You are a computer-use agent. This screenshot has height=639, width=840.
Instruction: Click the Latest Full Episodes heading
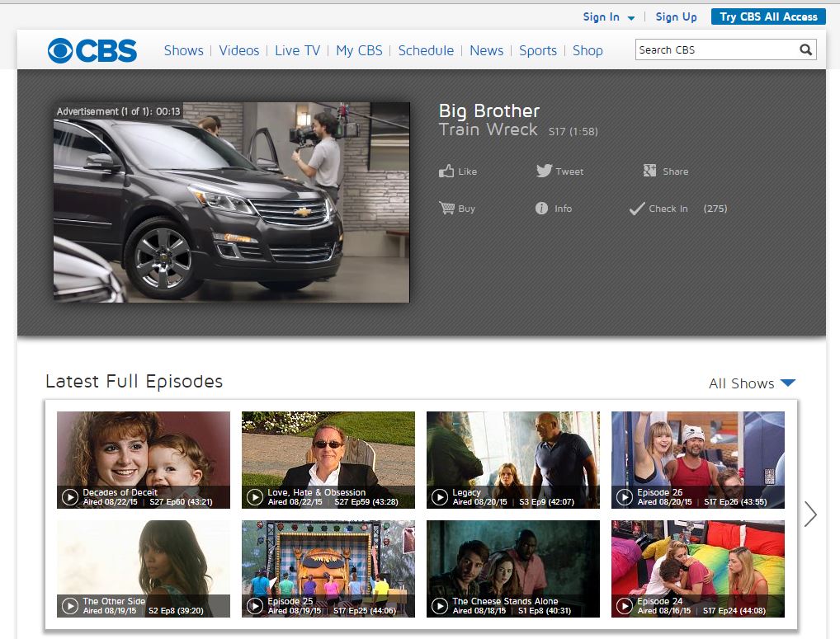tap(134, 381)
